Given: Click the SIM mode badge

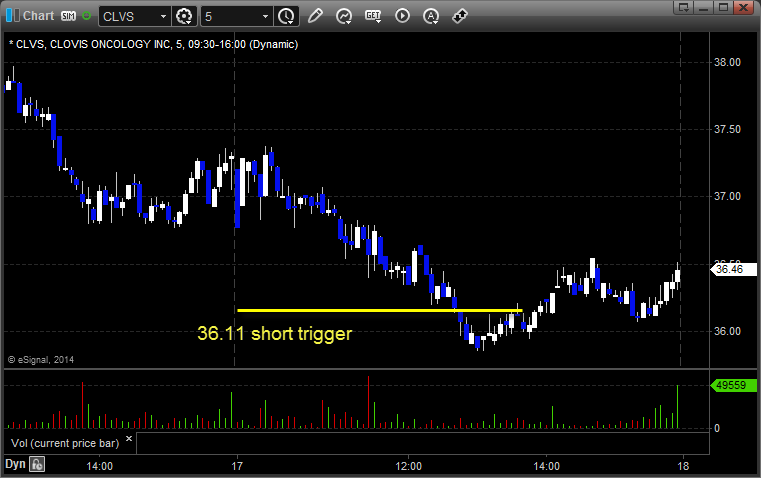Looking at the screenshot, I should click(68, 16).
